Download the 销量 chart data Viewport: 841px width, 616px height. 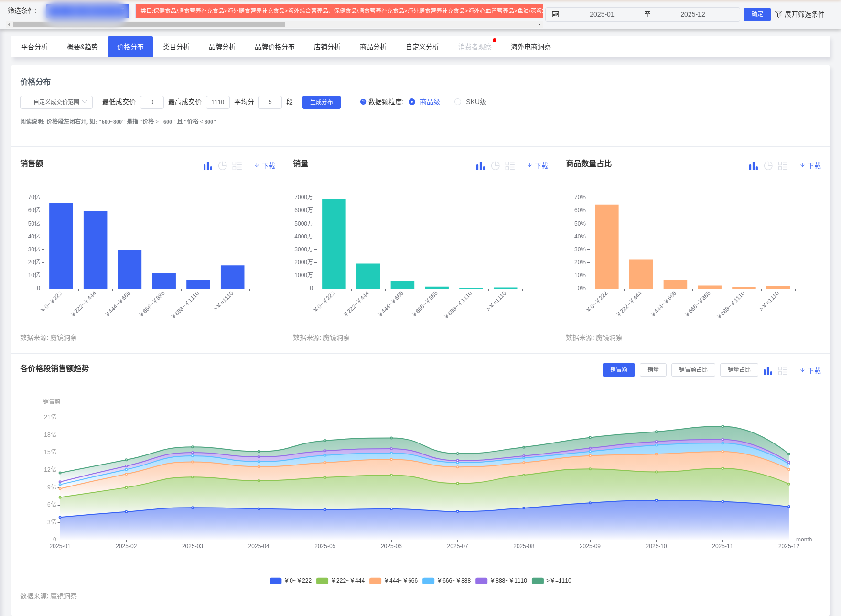coord(538,166)
